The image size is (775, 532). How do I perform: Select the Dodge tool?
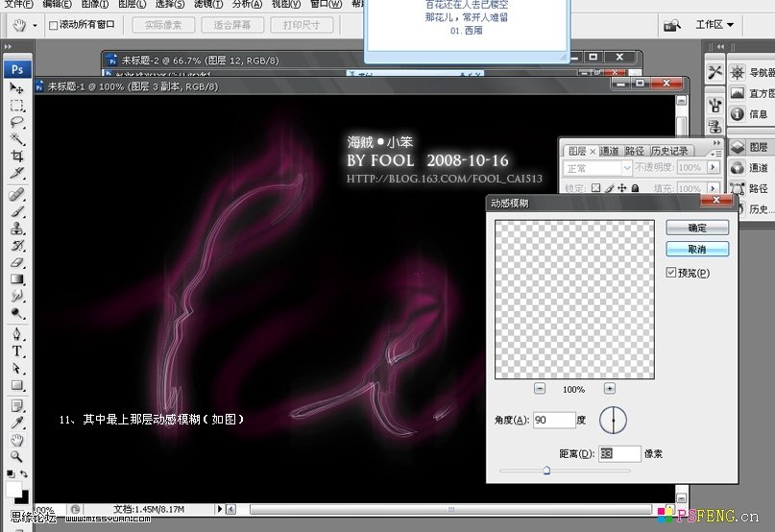click(x=16, y=313)
